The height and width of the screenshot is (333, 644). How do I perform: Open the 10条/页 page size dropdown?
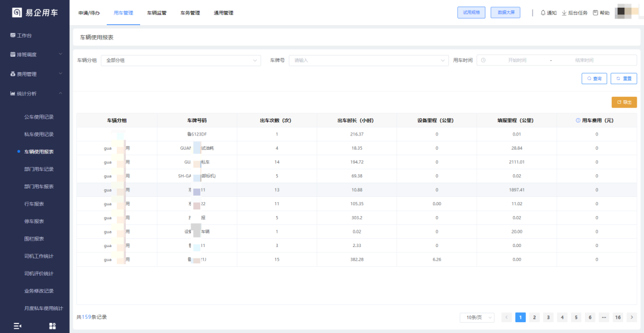point(477,317)
